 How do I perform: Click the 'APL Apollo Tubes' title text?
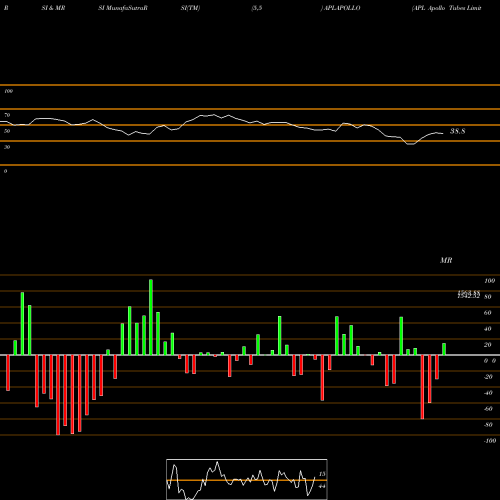click(438, 8)
